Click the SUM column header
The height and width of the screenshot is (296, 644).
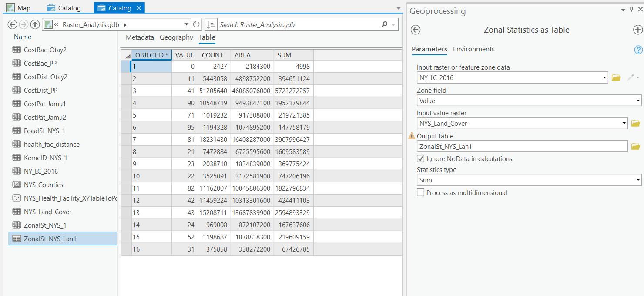[284, 55]
